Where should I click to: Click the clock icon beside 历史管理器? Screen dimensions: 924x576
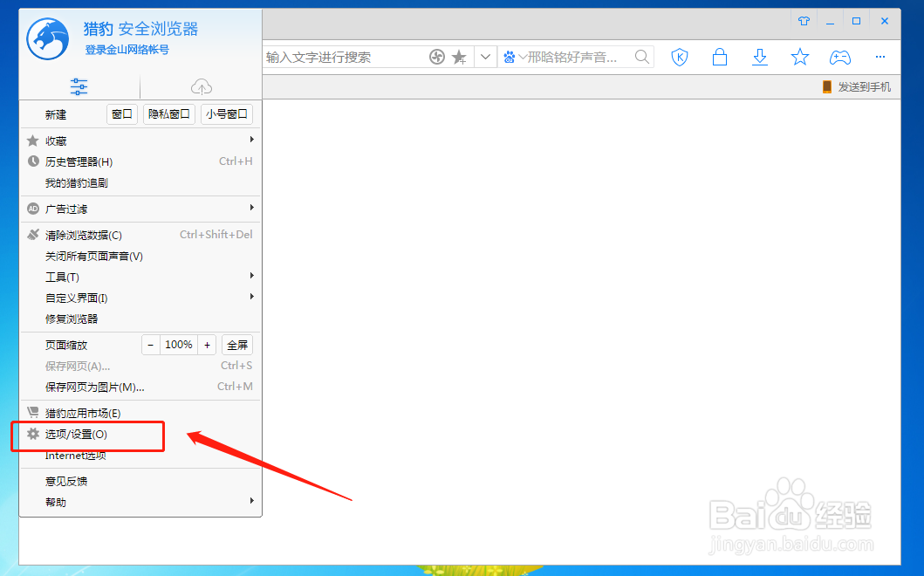click(x=33, y=161)
